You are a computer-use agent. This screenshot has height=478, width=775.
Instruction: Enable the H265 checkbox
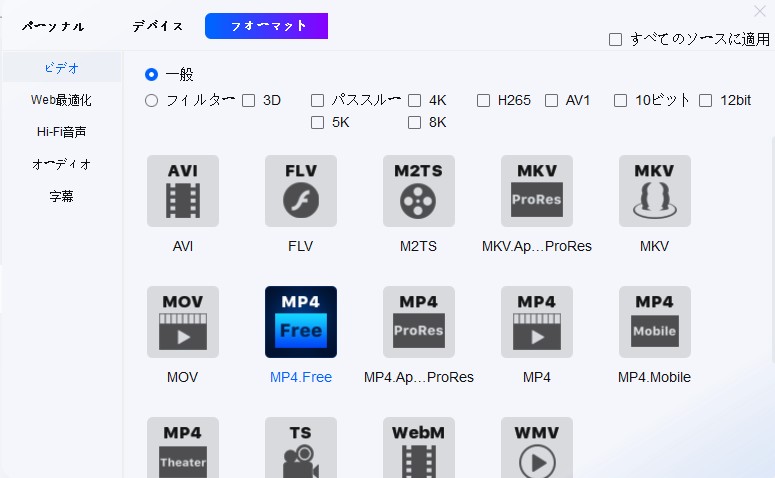click(x=483, y=101)
